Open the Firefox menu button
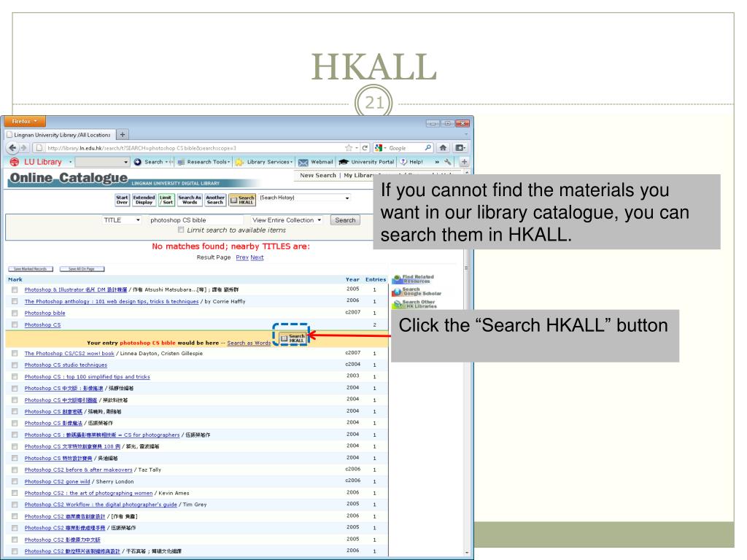 [25, 122]
